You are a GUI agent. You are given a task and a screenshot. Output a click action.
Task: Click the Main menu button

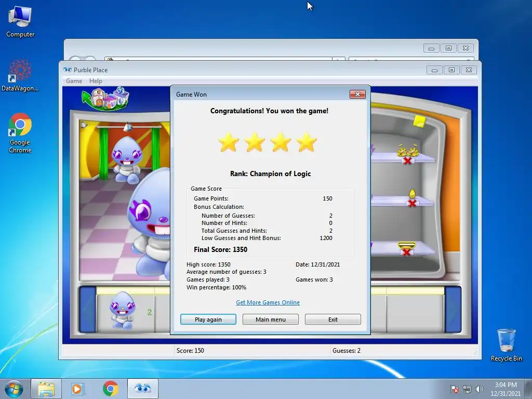tap(270, 320)
